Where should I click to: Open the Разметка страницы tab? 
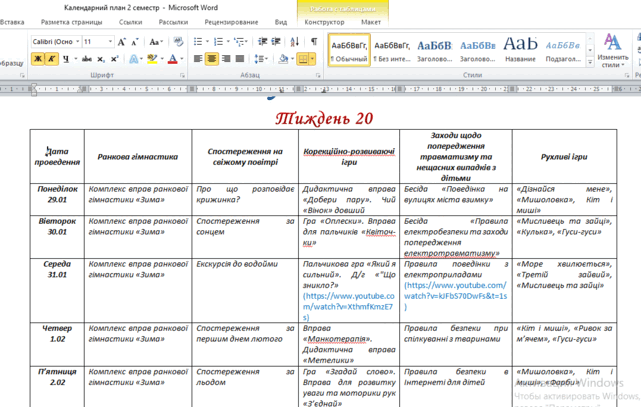coord(72,22)
